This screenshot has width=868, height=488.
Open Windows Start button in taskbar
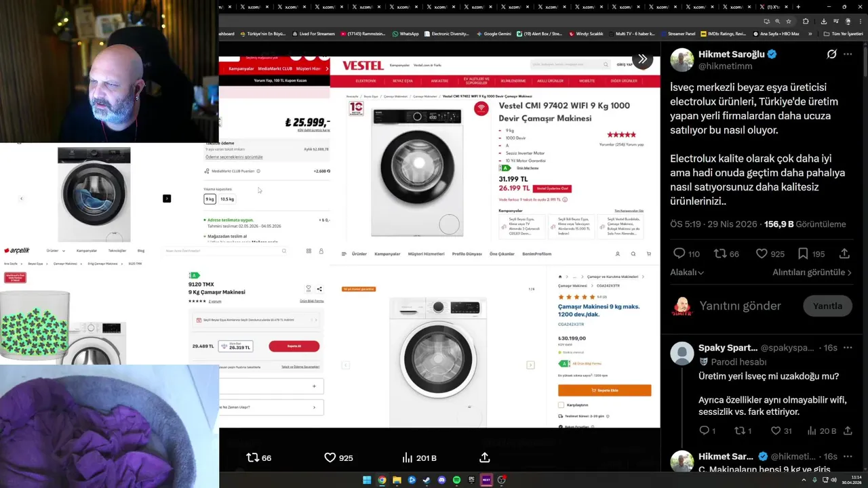pyautogui.click(x=367, y=480)
